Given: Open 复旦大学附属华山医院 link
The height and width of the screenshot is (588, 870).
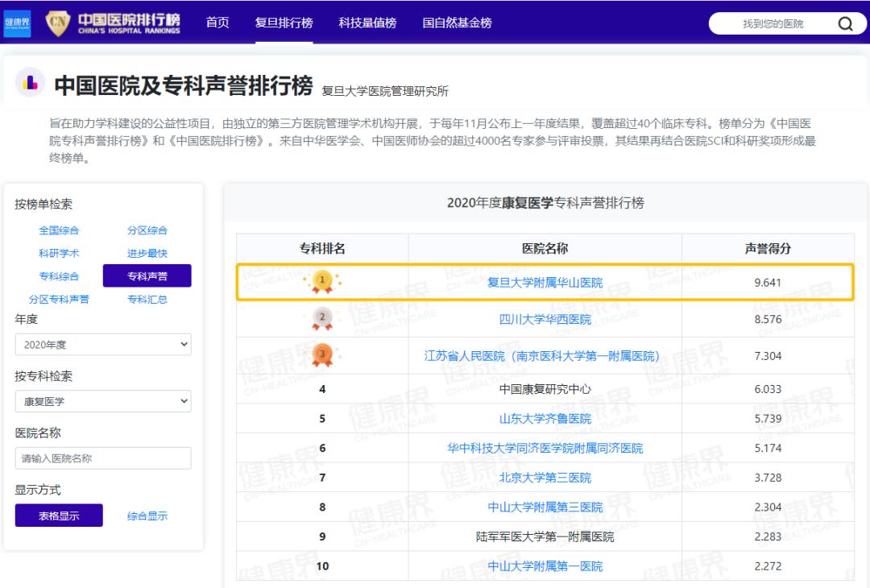Looking at the screenshot, I should (x=545, y=283).
